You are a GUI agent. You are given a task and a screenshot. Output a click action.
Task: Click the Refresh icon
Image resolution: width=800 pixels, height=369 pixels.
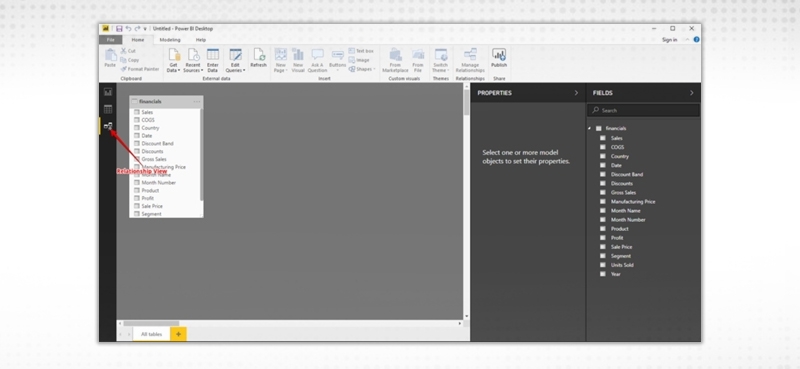click(259, 58)
